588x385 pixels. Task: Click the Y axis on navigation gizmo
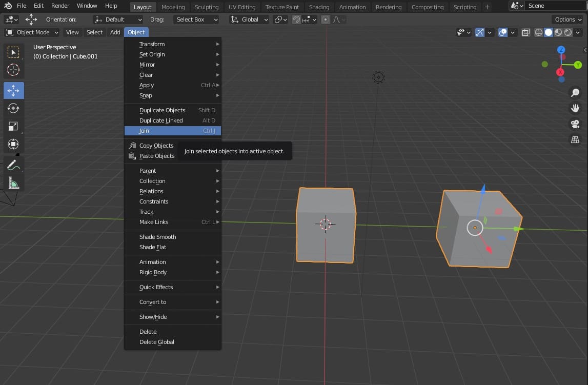click(578, 65)
